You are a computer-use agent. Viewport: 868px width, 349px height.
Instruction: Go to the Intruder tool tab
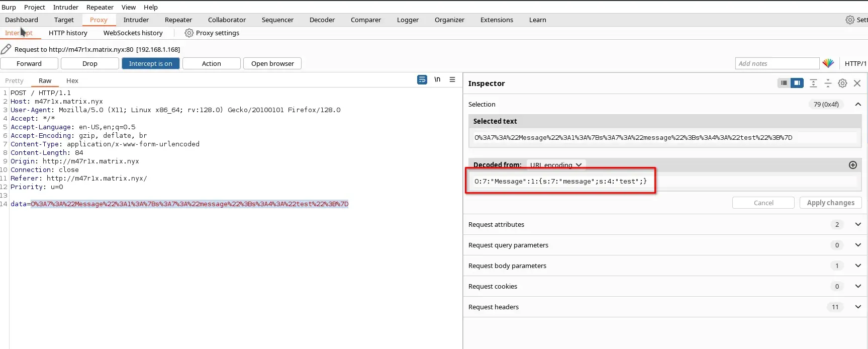click(136, 20)
